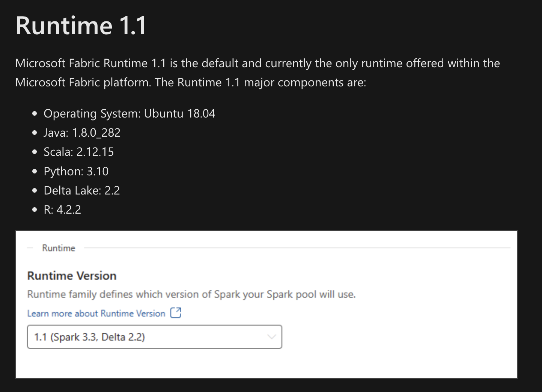This screenshot has height=392, width=542.
Task: Click the dropdown chevron arrow
Action: [271, 337]
